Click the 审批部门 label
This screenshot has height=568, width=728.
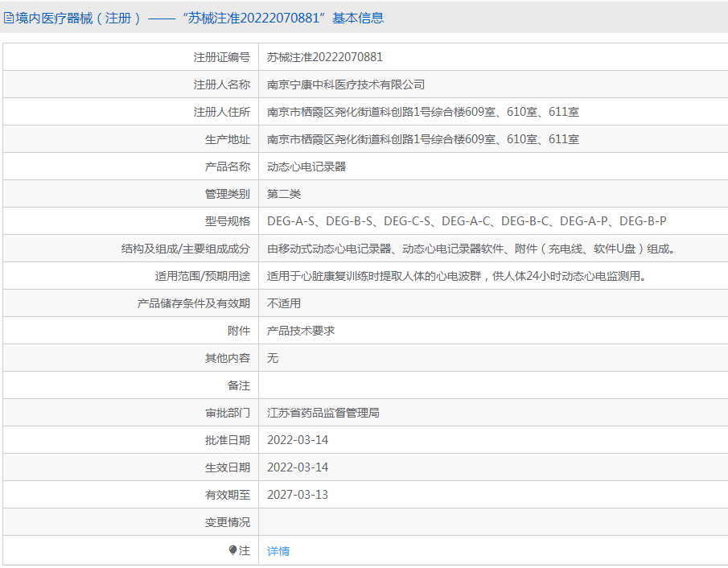228,413
